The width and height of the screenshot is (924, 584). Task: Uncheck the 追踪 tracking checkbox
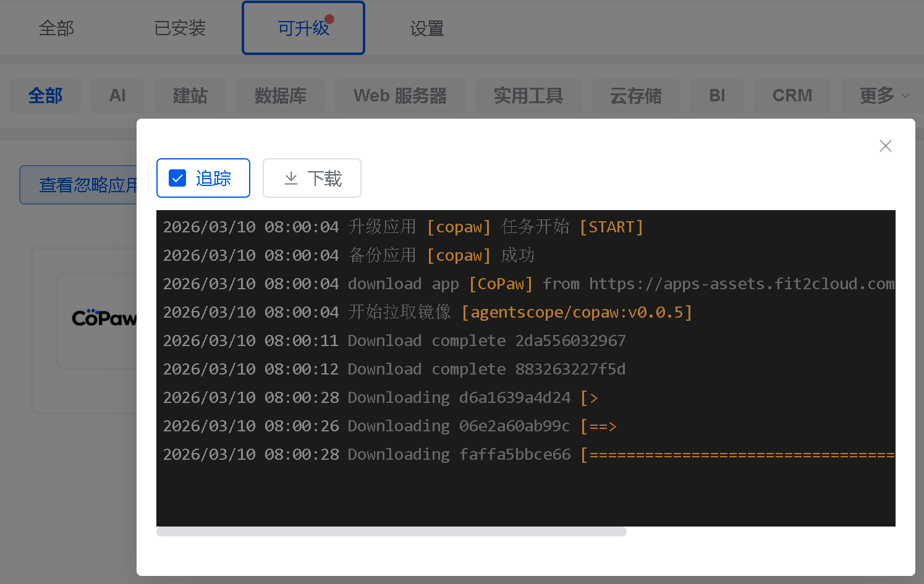[178, 179]
